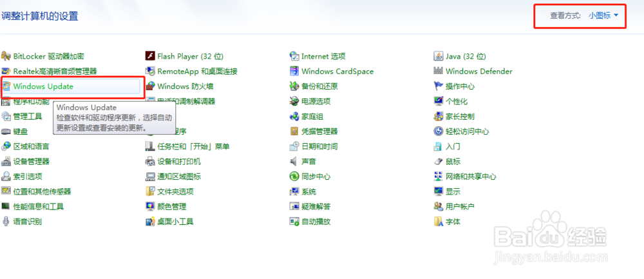Open the 通知区域图标 link
The image size is (644, 279).
coord(179,177)
